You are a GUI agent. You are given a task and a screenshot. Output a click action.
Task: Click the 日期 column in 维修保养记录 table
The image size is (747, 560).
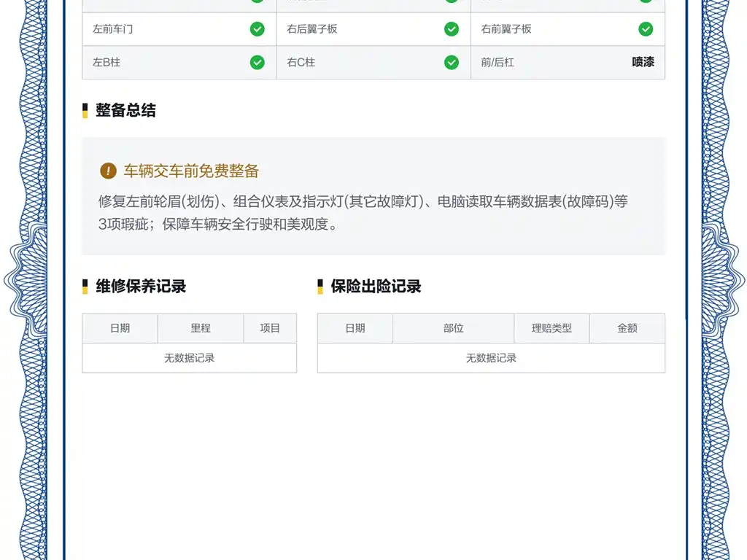click(120, 328)
